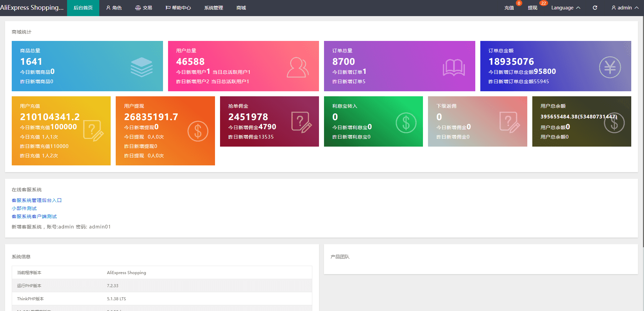
Task: Click the 充值 notification button
Action: click(x=509, y=8)
